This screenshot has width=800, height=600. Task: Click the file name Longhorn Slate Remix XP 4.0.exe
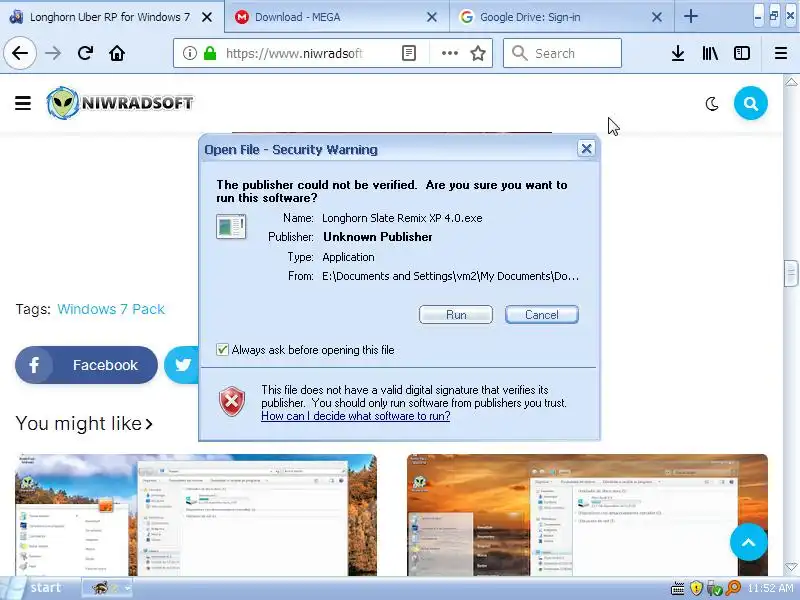tap(402, 218)
